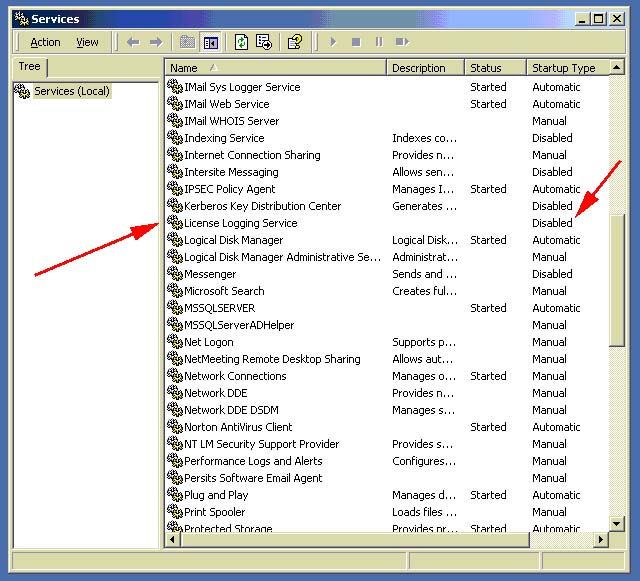This screenshot has height=581, width=640.
Task: Click the Up one level folder icon
Action: pos(187,42)
